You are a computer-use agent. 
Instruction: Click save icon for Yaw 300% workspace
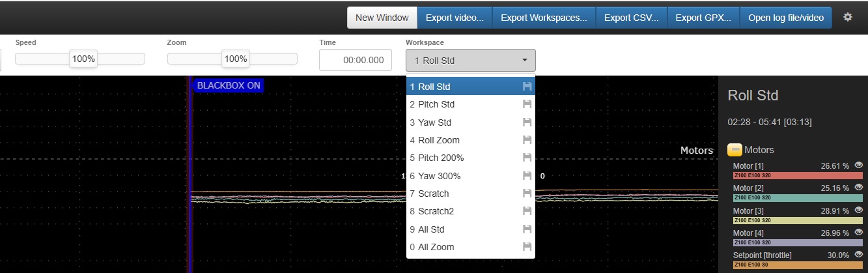tap(527, 176)
